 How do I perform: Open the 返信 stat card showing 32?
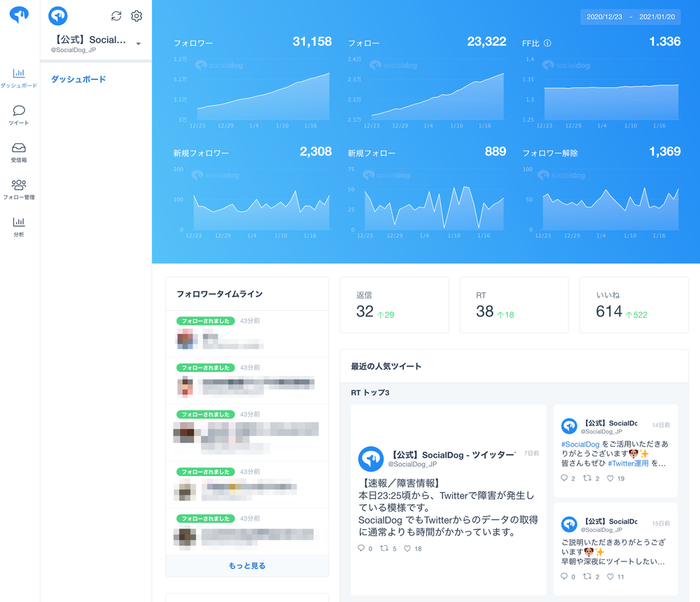pos(394,305)
